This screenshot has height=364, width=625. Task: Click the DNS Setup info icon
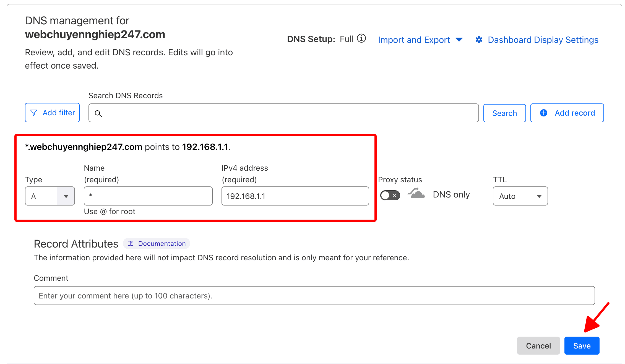pyautogui.click(x=361, y=38)
